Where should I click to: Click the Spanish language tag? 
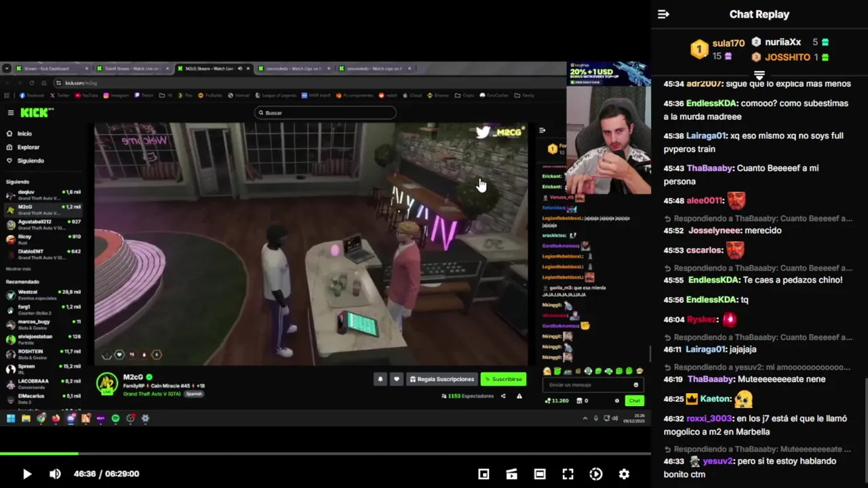tap(194, 394)
